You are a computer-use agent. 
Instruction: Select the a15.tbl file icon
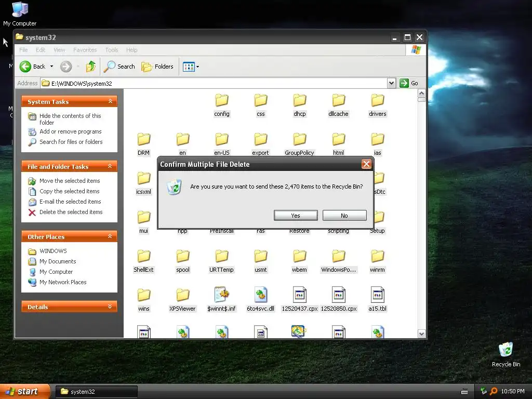[x=377, y=295]
